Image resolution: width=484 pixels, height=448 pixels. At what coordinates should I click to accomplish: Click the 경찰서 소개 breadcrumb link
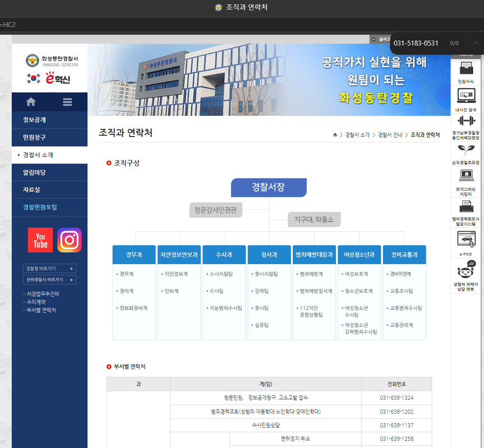pyautogui.click(x=357, y=135)
